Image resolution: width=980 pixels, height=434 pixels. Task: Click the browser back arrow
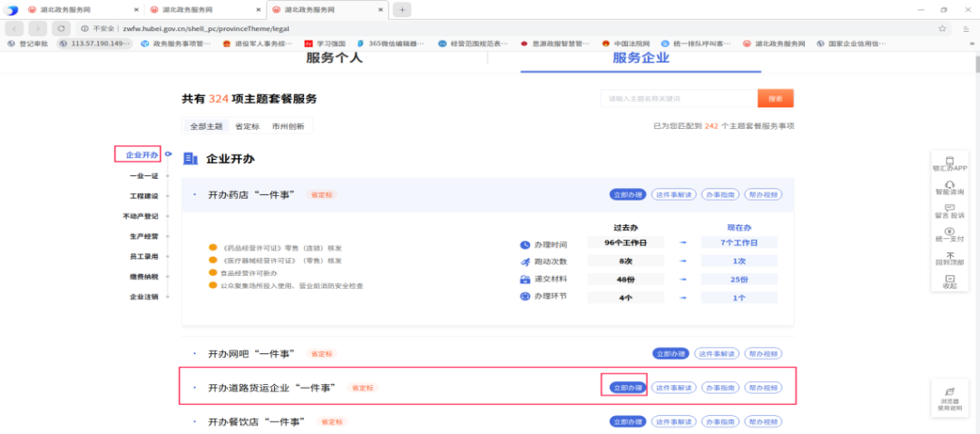click(15, 28)
